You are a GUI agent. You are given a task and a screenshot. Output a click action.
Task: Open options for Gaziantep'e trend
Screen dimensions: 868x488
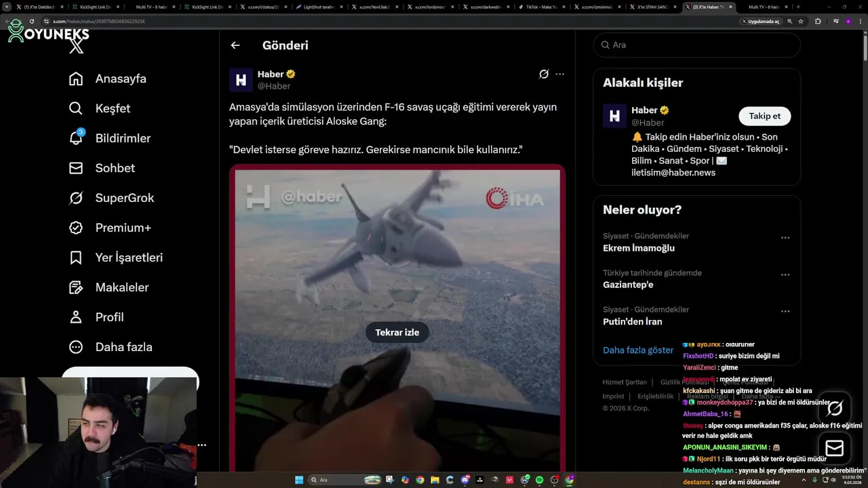(785, 274)
